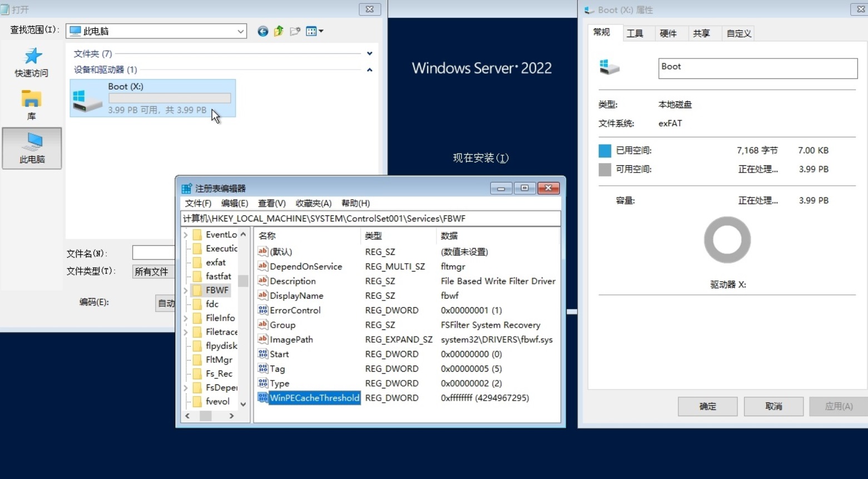
Task: Open the 注册表编辑器 title bar system icon
Action: [x=187, y=189]
